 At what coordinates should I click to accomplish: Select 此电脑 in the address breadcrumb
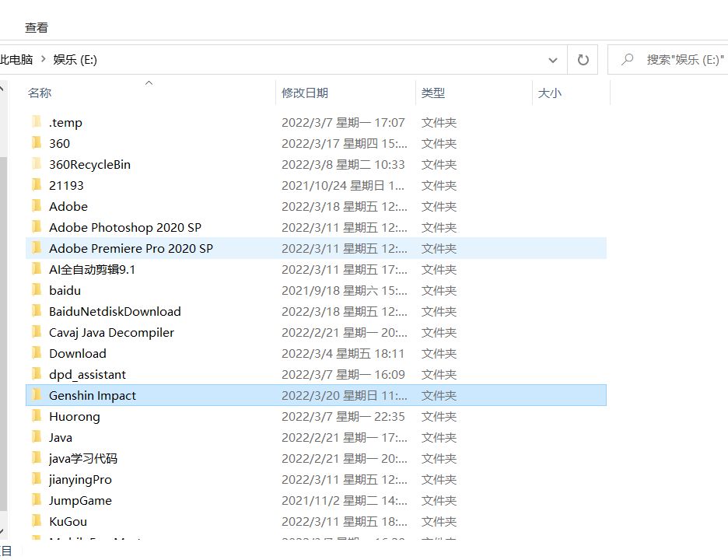point(16,59)
